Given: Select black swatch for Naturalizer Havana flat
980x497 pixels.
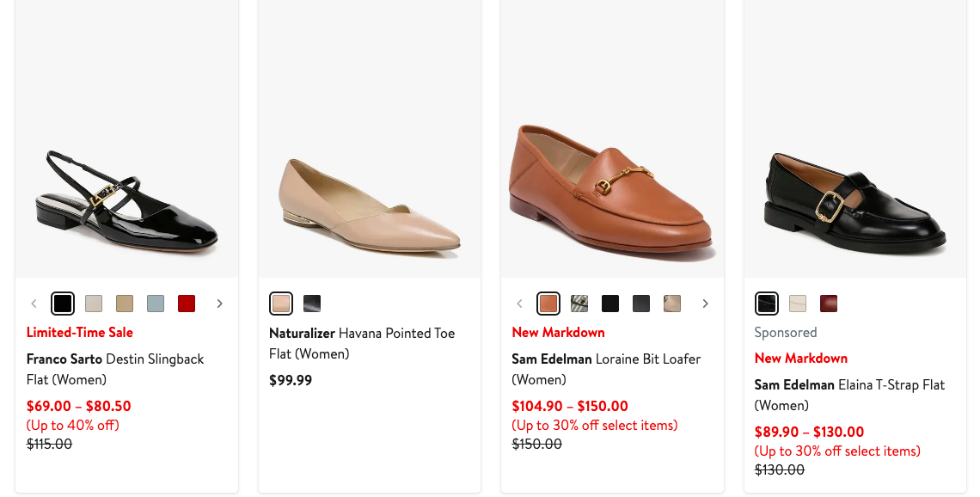Looking at the screenshot, I should [312, 304].
